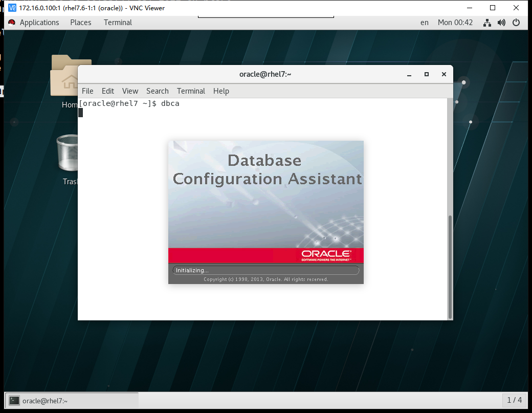Click the dbca command text in terminal
The height and width of the screenshot is (413, 532).
click(x=170, y=103)
